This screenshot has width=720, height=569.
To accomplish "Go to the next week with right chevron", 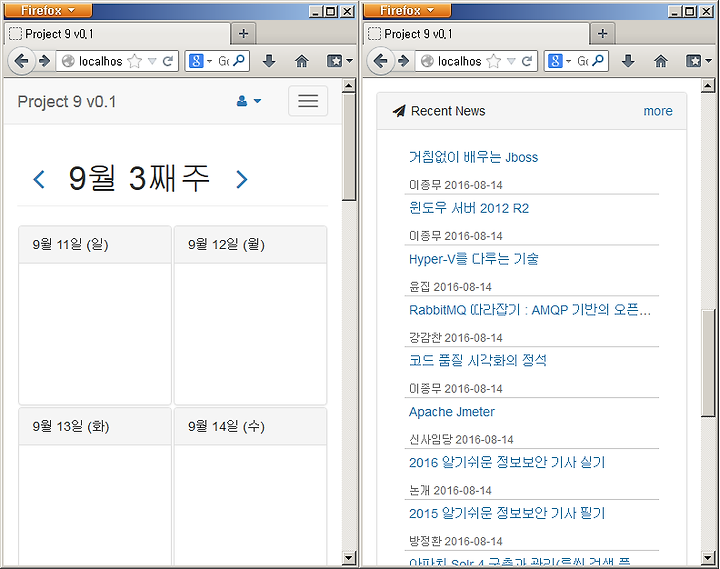I will pyautogui.click(x=242, y=179).
